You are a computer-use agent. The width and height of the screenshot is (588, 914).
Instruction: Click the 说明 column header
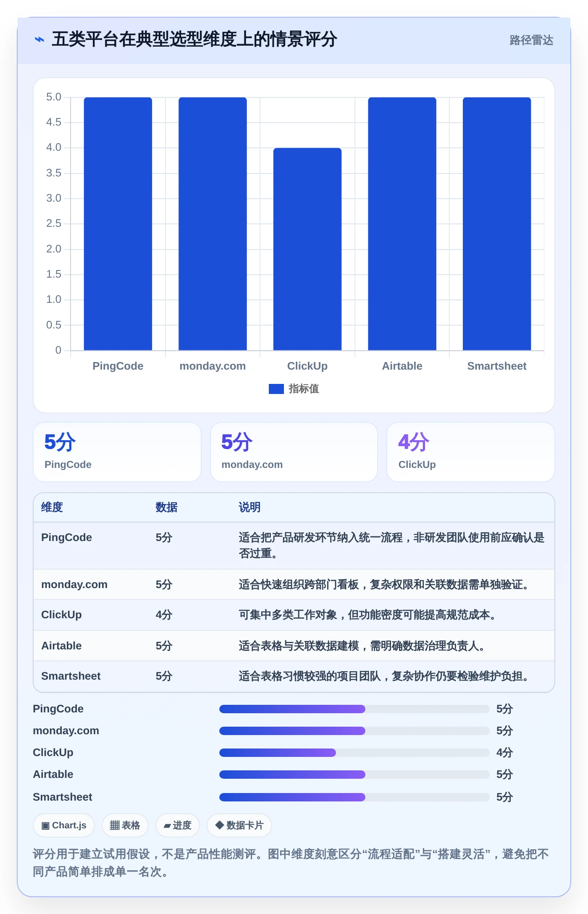pos(250,507)
